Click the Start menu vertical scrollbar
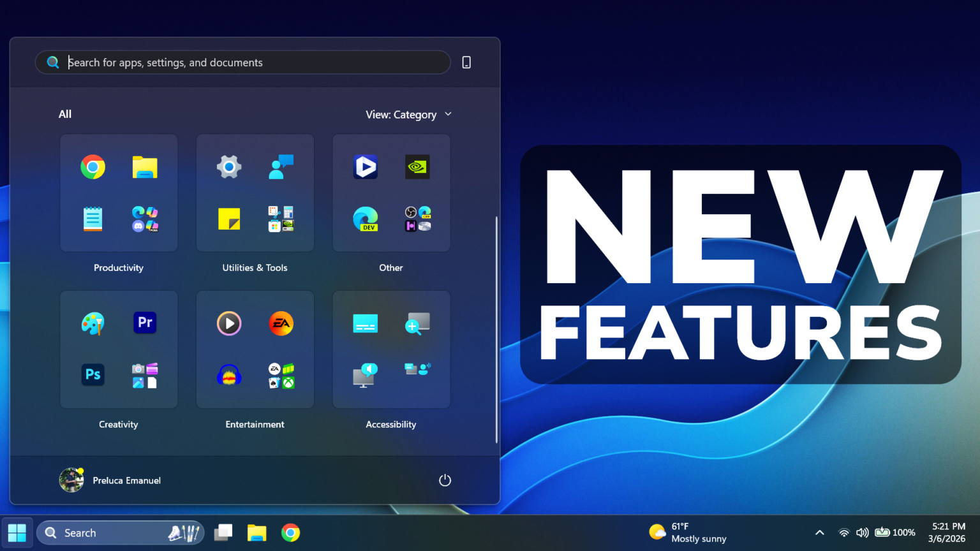The width and height of the screenshot is (980, 551). point(496,329)
